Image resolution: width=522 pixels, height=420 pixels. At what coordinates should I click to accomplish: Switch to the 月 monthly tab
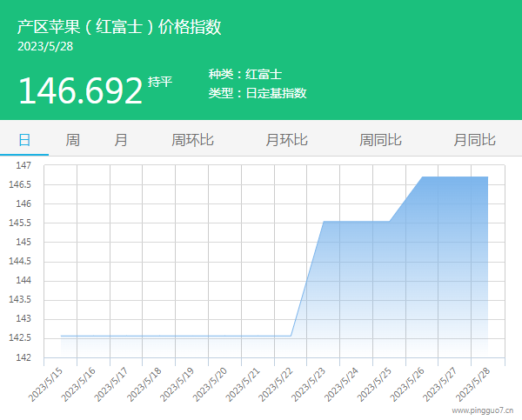coord(121,140)
